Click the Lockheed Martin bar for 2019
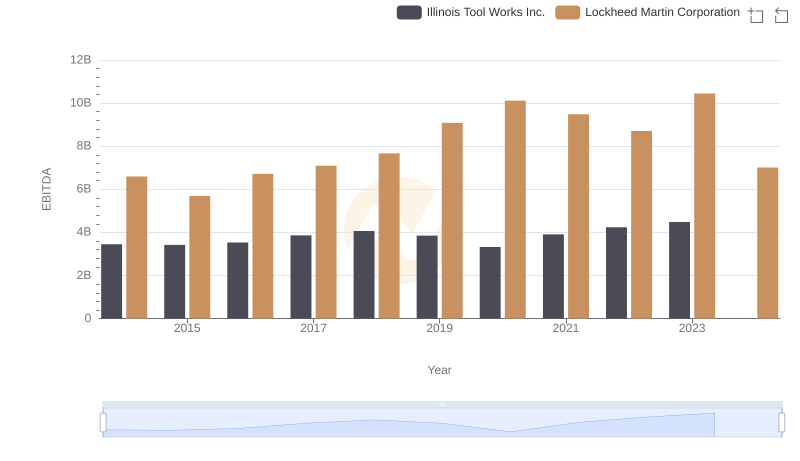 click(452, 221)
